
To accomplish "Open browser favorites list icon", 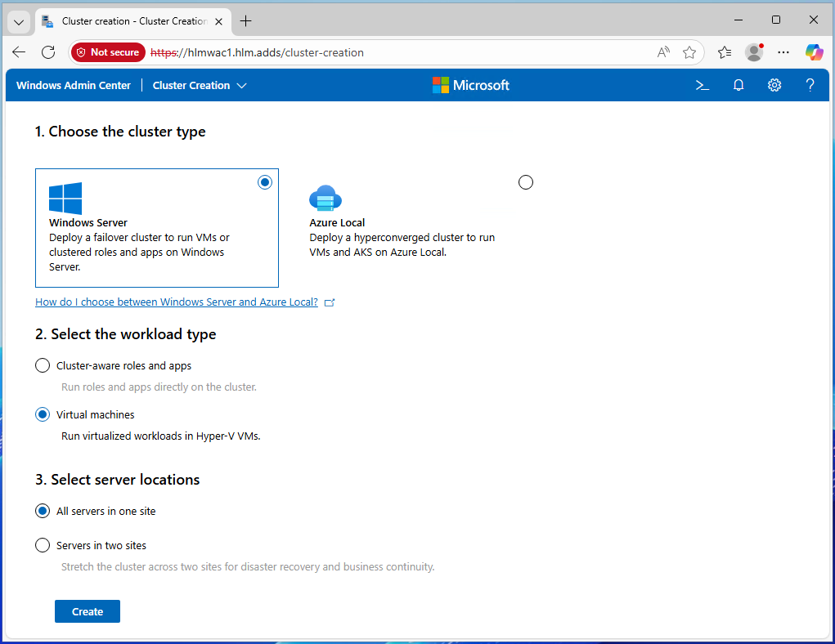I will click(725, 52).
